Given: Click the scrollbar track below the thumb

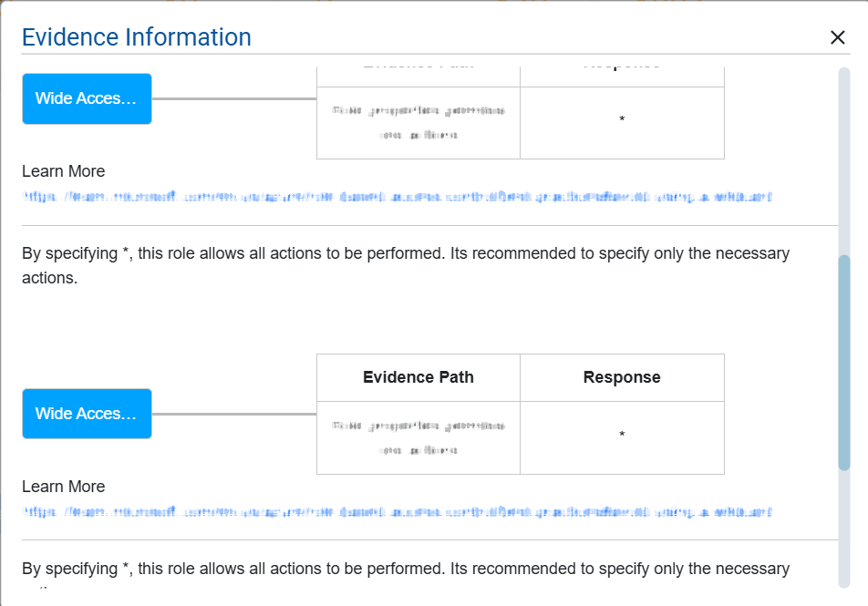Looking at the screenshot, I should [x=843, y=529].
